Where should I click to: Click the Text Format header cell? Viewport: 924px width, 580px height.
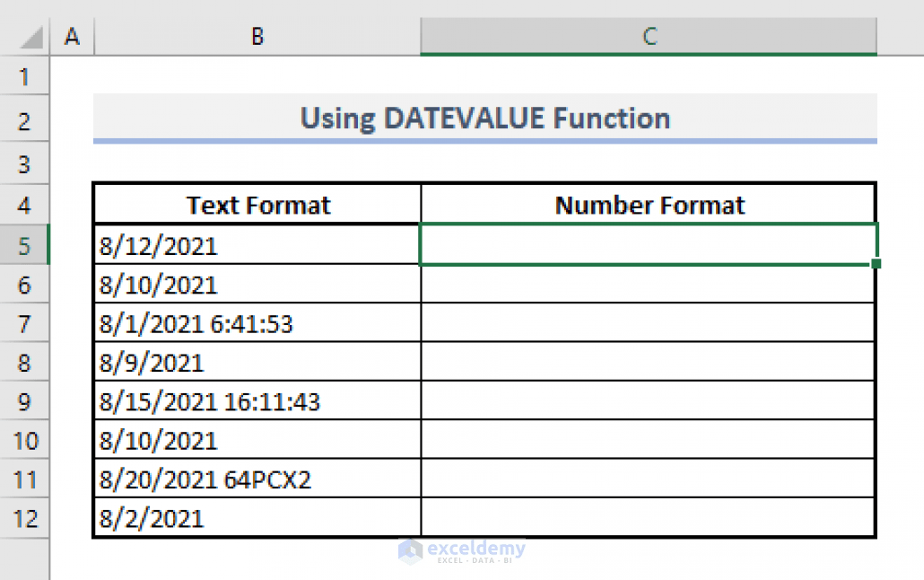tap(257, 204)
